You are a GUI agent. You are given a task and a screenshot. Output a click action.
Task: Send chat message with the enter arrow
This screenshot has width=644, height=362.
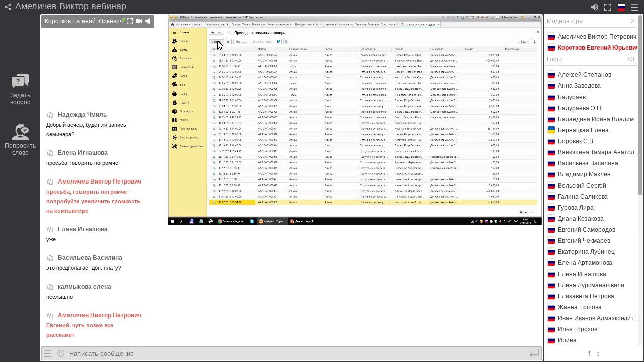point(534,354)
